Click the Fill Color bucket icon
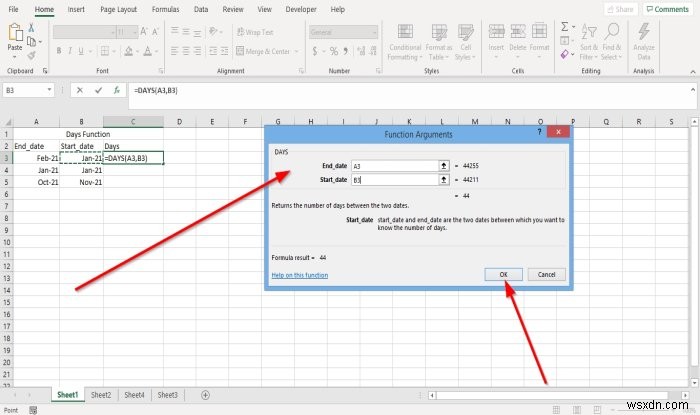Viewport: 700px width, 415px height. (129, 51)
